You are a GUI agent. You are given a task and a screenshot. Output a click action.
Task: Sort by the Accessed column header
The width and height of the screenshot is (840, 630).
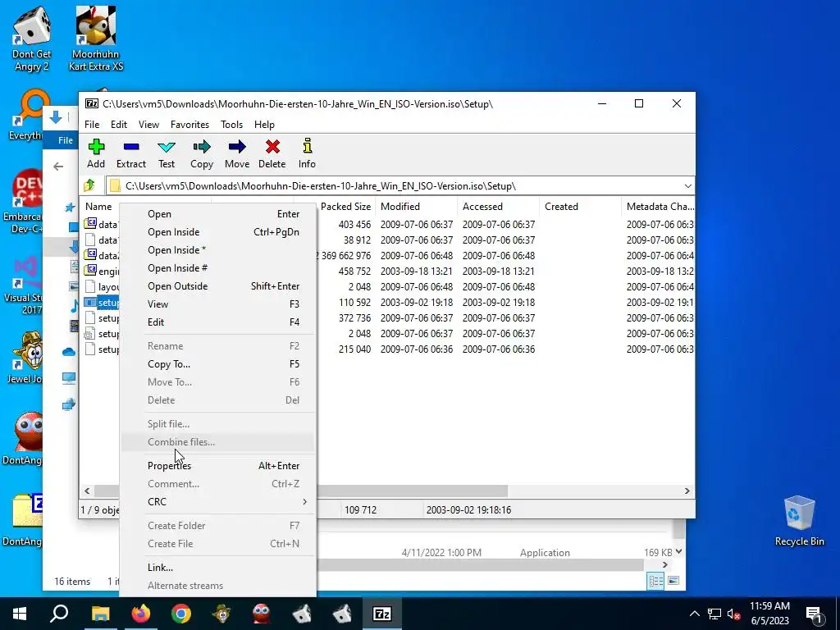pos(498,206)
